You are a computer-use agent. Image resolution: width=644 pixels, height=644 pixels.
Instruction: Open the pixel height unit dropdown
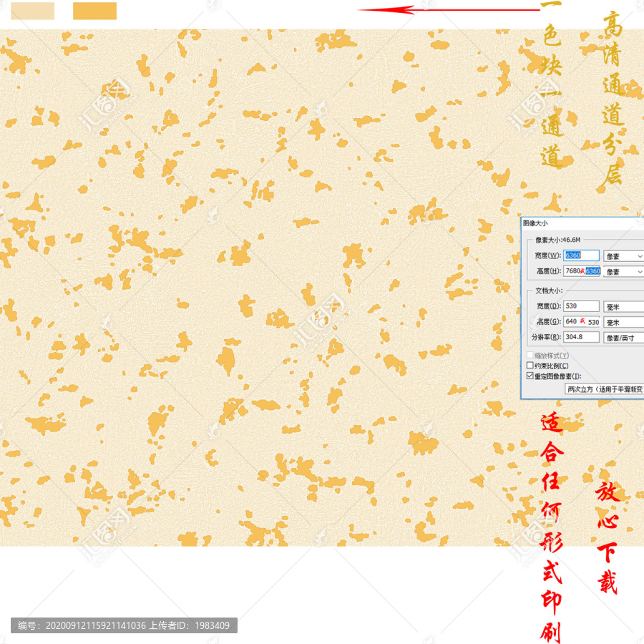coord(623,272)
